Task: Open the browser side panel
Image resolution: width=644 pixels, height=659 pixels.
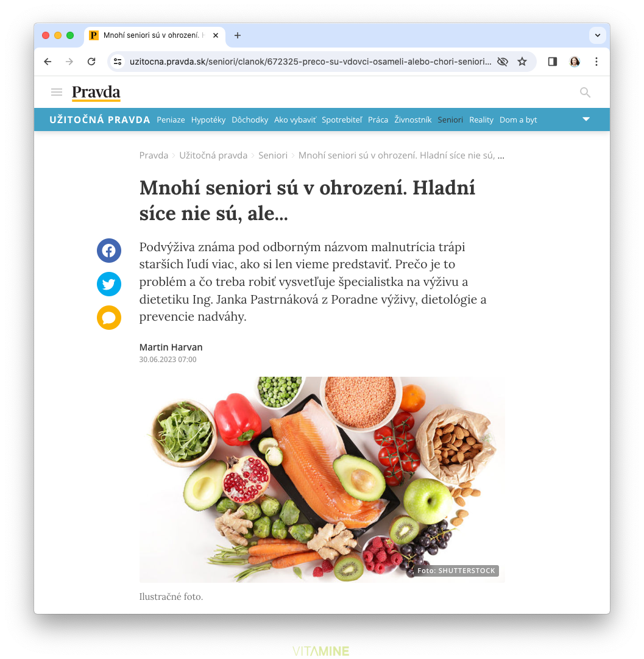Action: click(x=553, y=62)
